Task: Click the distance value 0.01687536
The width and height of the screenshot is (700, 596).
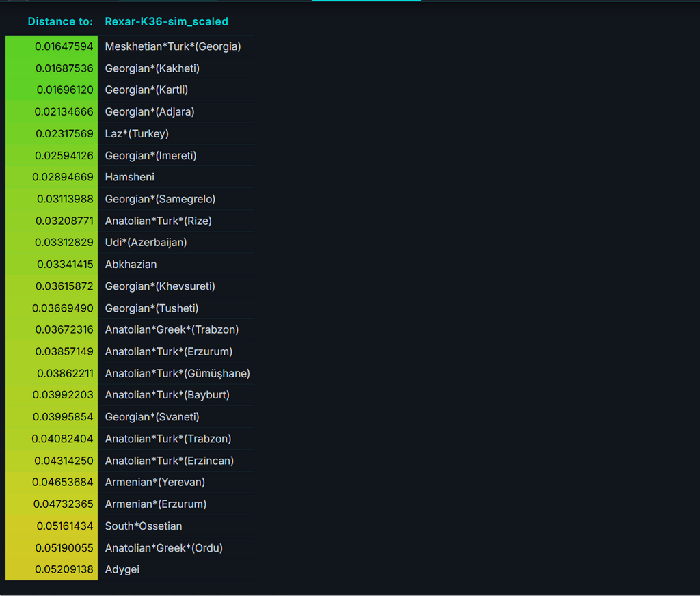Action: 64,68
